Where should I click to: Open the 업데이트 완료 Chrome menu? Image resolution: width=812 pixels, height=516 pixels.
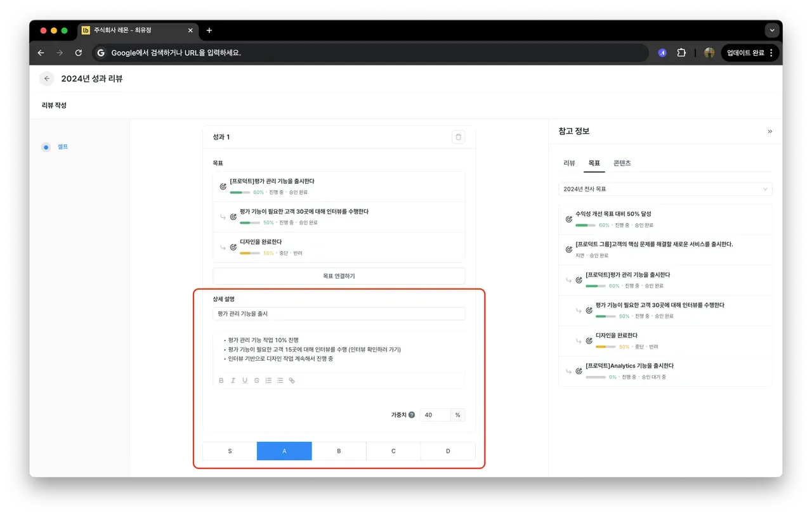(750, 53)
